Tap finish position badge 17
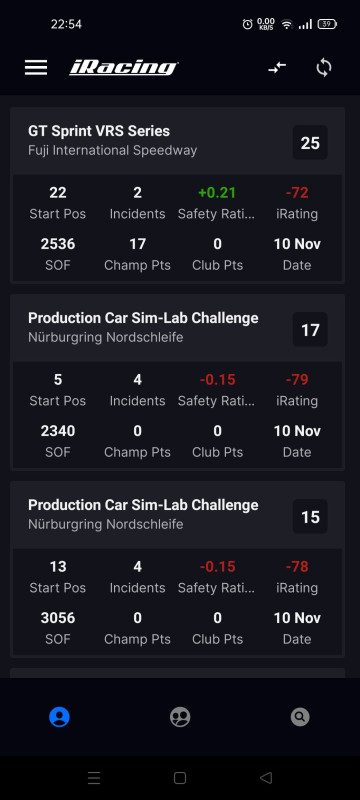 point(310,330)
